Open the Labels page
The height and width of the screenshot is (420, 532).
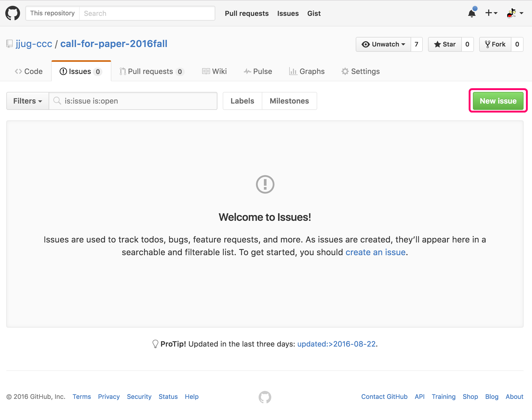point(242,101)
